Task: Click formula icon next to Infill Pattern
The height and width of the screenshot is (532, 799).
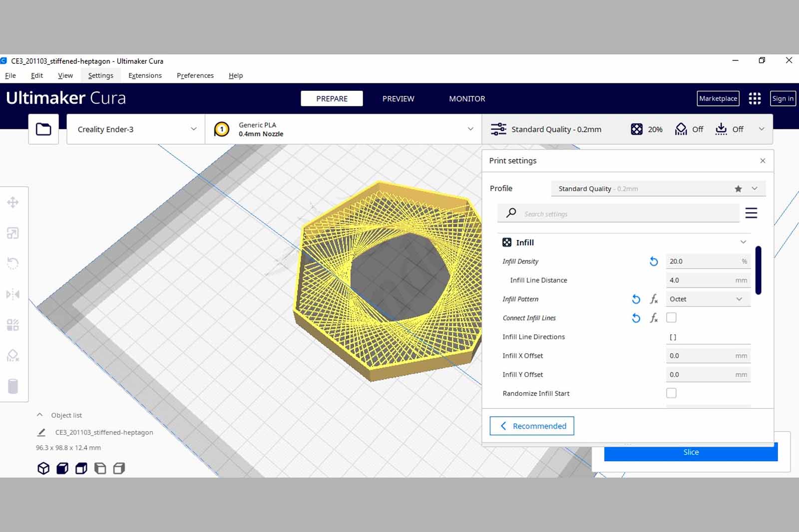Action: [654, 299]
